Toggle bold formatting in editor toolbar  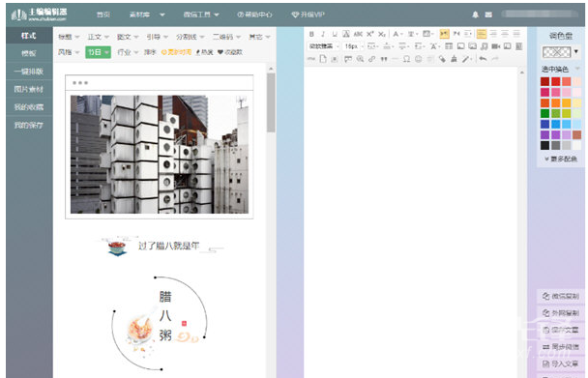tap(311, 34)
